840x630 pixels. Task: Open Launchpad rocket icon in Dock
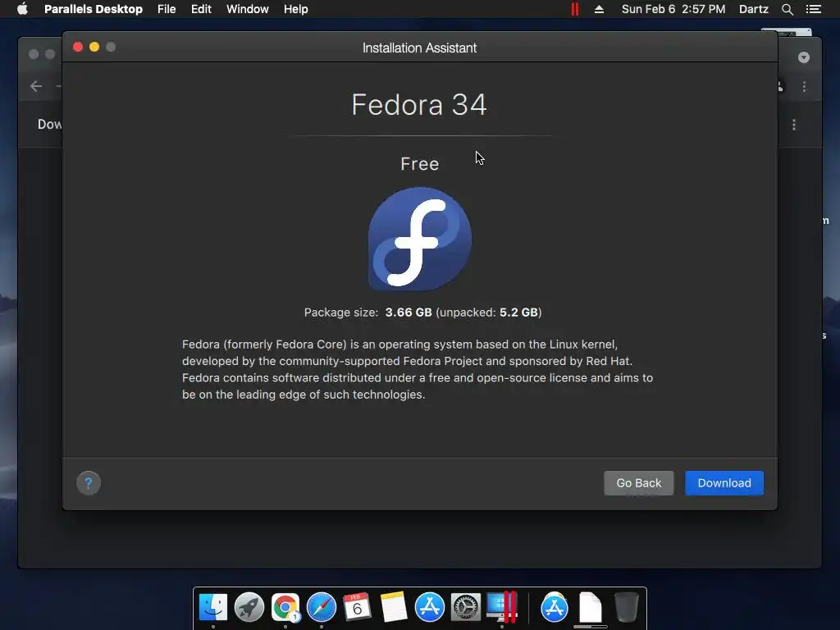(x=249, y=607)
